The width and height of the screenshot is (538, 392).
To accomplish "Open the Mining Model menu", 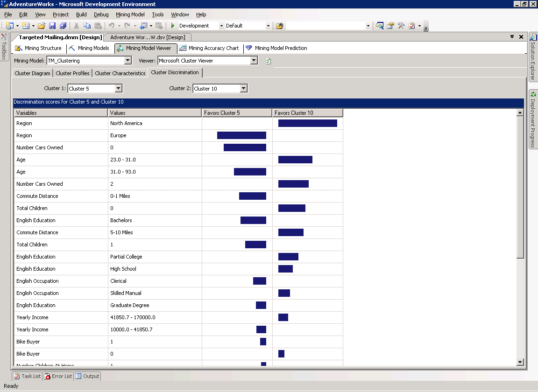I will [130, 14].
